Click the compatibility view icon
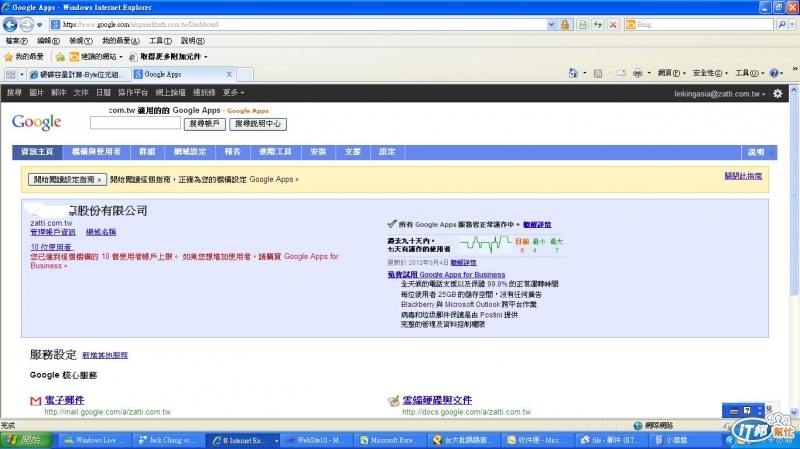Image resolution: width=800 pixels, height=449 pixels. (582, 24)
